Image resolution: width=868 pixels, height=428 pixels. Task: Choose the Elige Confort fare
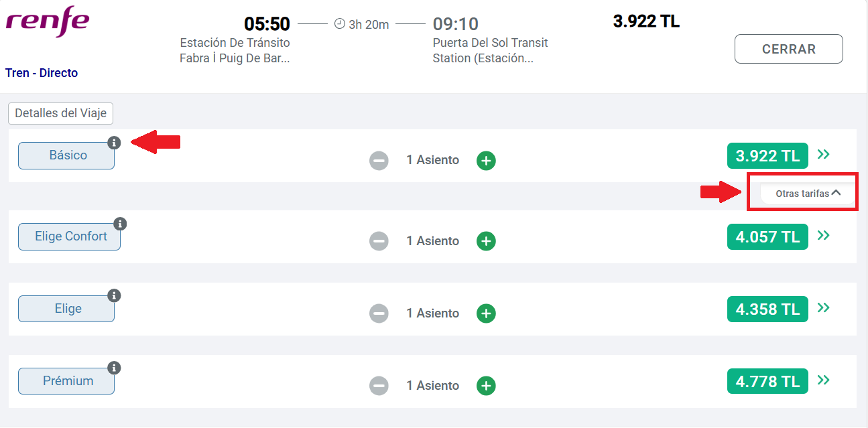pyautogui.click(x=69, y=236)
